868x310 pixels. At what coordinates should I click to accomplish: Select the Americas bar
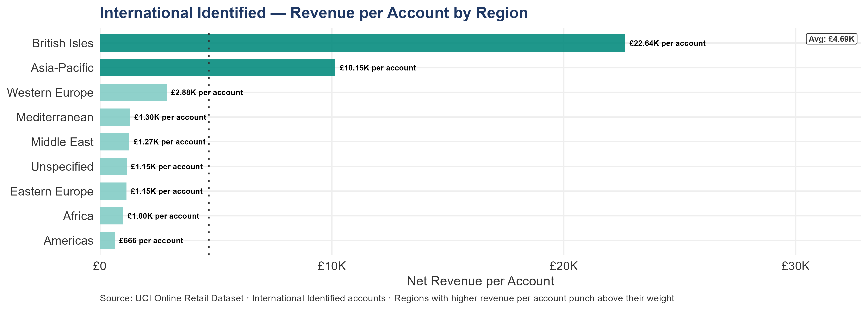107,241
